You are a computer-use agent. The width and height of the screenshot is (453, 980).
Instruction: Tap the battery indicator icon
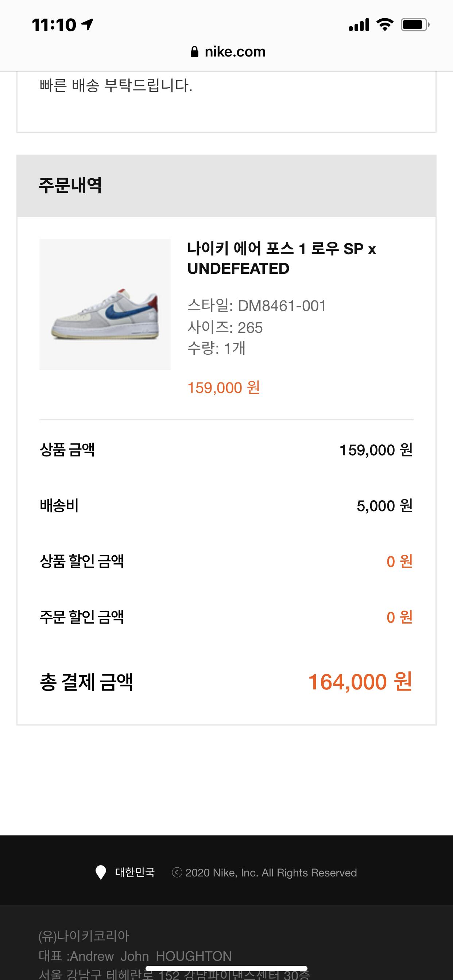(x=415, y=25)
